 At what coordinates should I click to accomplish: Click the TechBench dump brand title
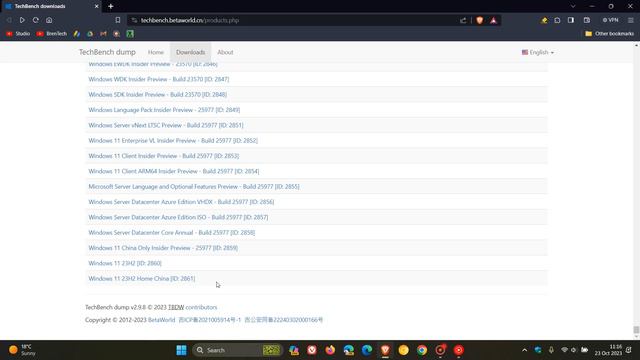coord(107,52)
